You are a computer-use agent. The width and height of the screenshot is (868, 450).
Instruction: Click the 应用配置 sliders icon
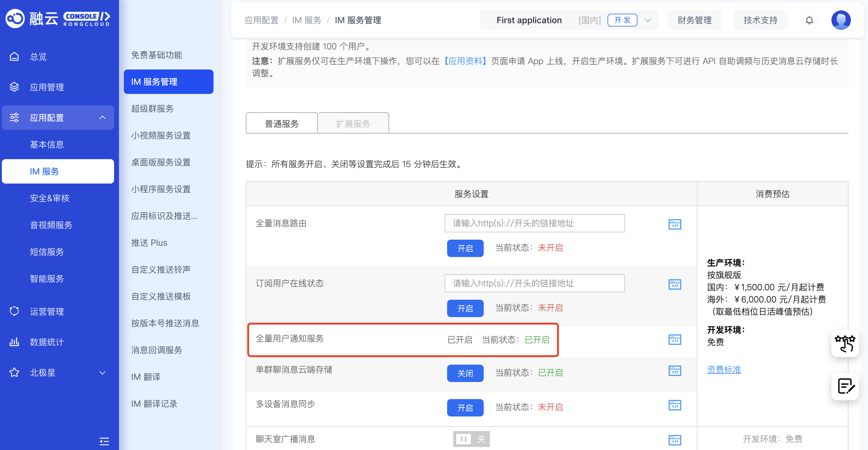(x=14, y=118)
